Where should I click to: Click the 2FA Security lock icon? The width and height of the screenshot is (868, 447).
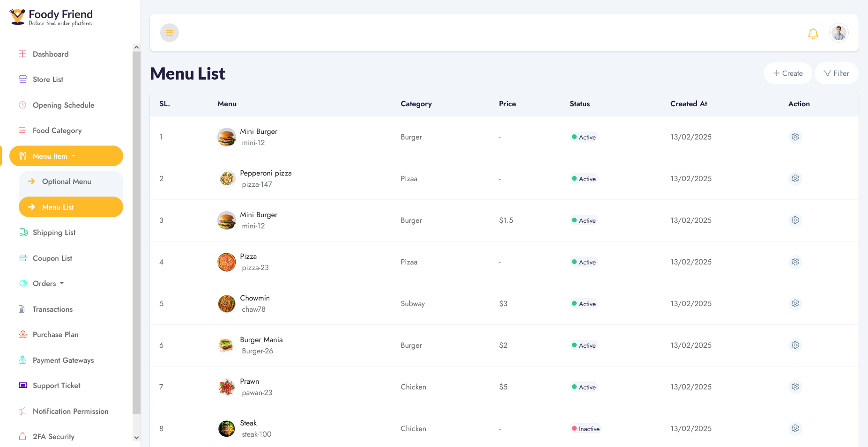[22, 436]
